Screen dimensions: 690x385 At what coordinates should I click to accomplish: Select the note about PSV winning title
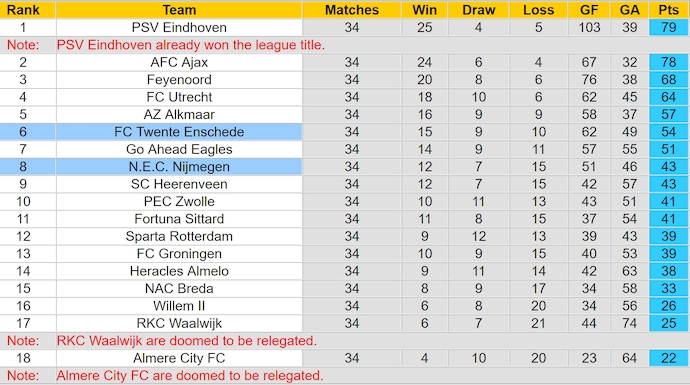pos(191,45)
